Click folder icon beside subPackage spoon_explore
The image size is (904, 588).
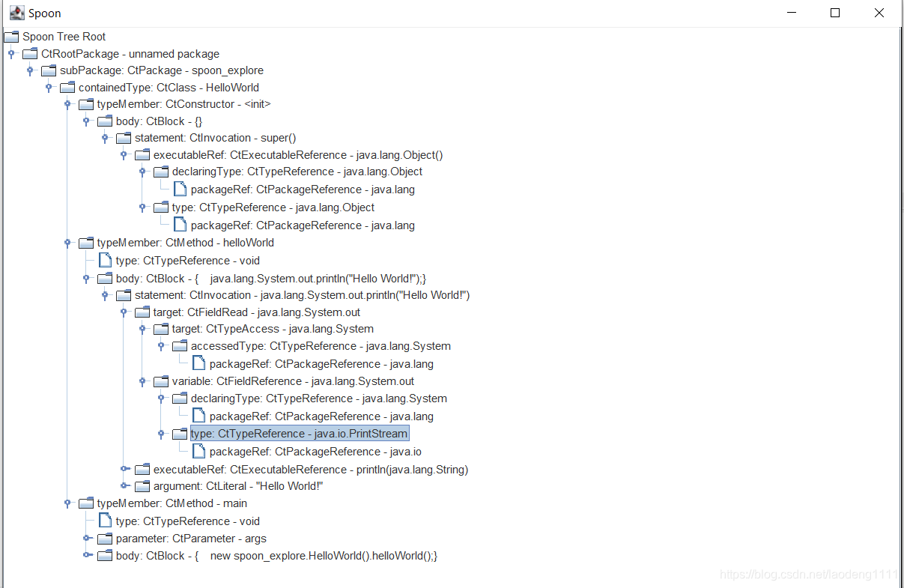pos(49,70)
